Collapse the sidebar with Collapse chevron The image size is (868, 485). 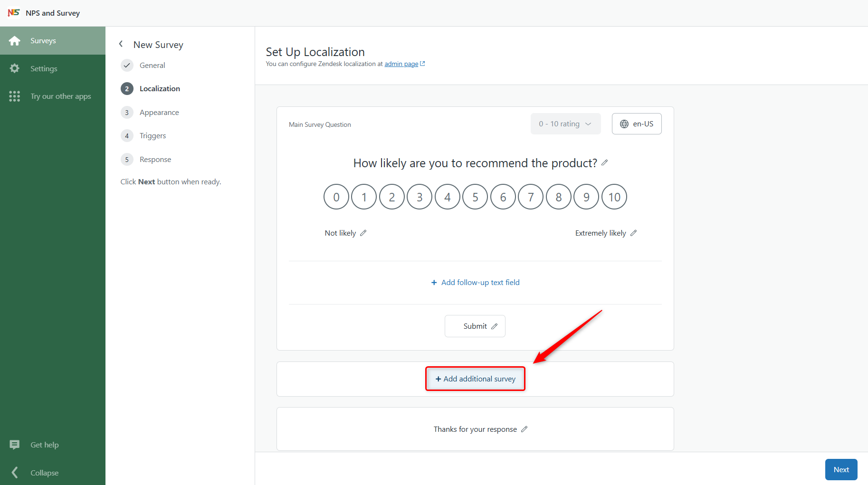(15, 473)
